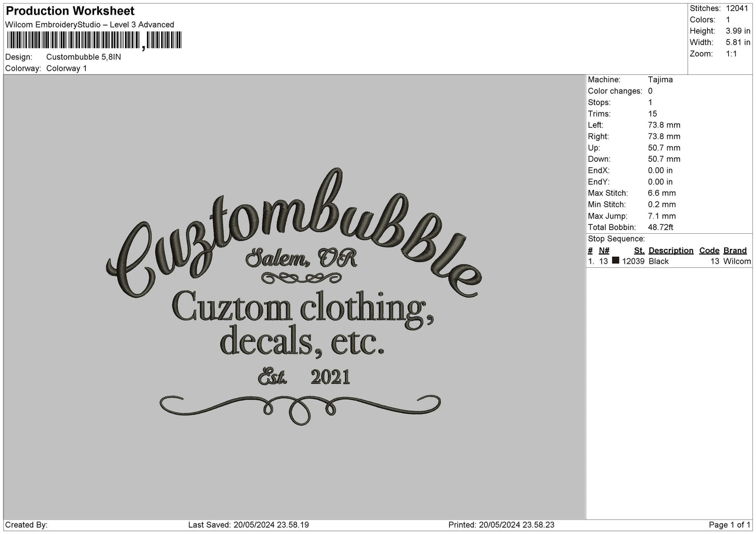The image size is (756, 534).
Task: Click the N# column header
Action: pyautogui.click(x=604, y=251)
